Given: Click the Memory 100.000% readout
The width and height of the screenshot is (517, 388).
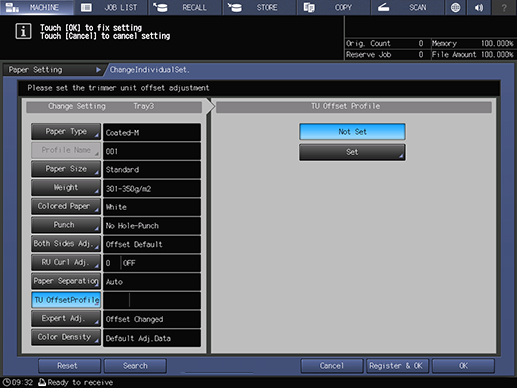Looking at the screenshot, I should (x=473, y=43).
